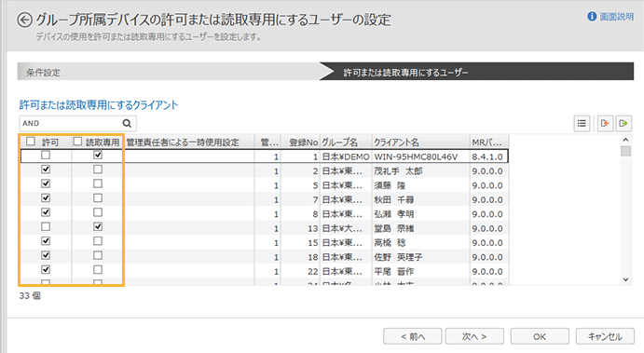Image resolution: width=644 pixels, height=353 pixels.
Task: Click the scrollbar down arrow
Action: [x=625, y=279]
